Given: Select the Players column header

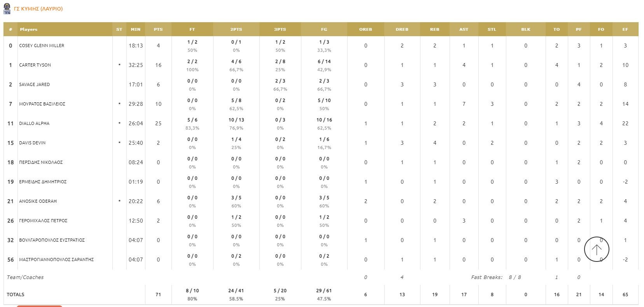Looking at the screenshot, I should coord(29,29).
